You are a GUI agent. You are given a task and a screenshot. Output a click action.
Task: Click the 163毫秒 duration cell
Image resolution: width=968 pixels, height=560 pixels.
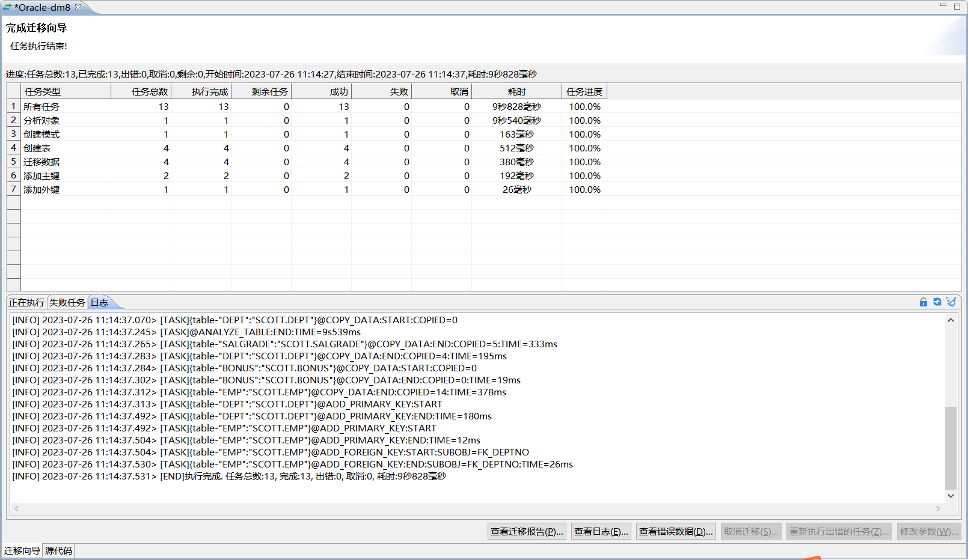[517, 134]
